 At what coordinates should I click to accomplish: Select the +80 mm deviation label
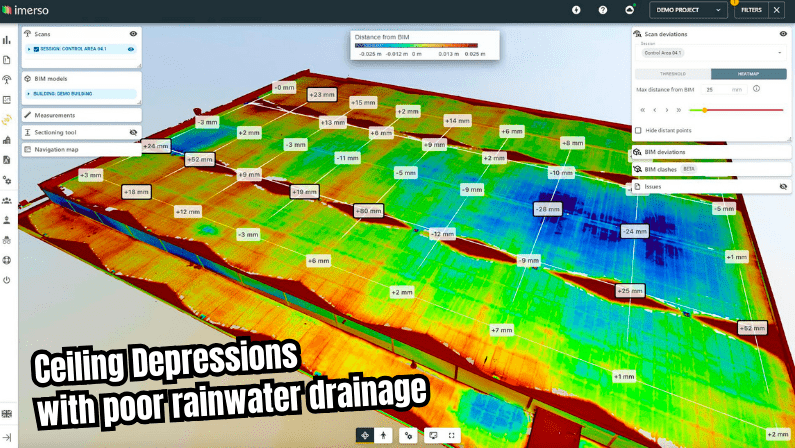click(x=369, y=210)
